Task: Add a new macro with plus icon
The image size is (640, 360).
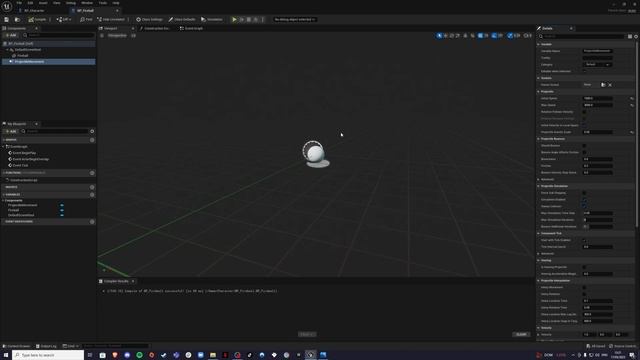Action: (x=92, y=187)
